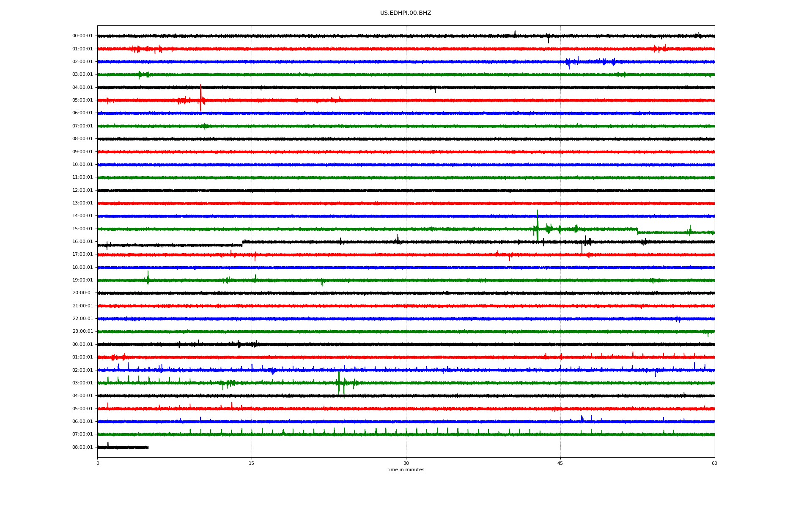Viewport: 812px width, 508px height.
Task: Select the 13:00:01 row time label
Action: tap(82, 203)
